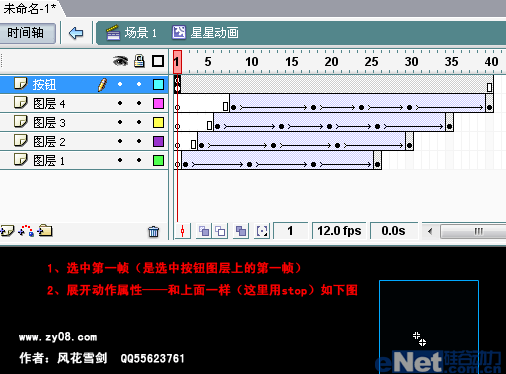Add a motion guide layer
506x374 pixels.
pyautogui.click(x=26, y=231)
